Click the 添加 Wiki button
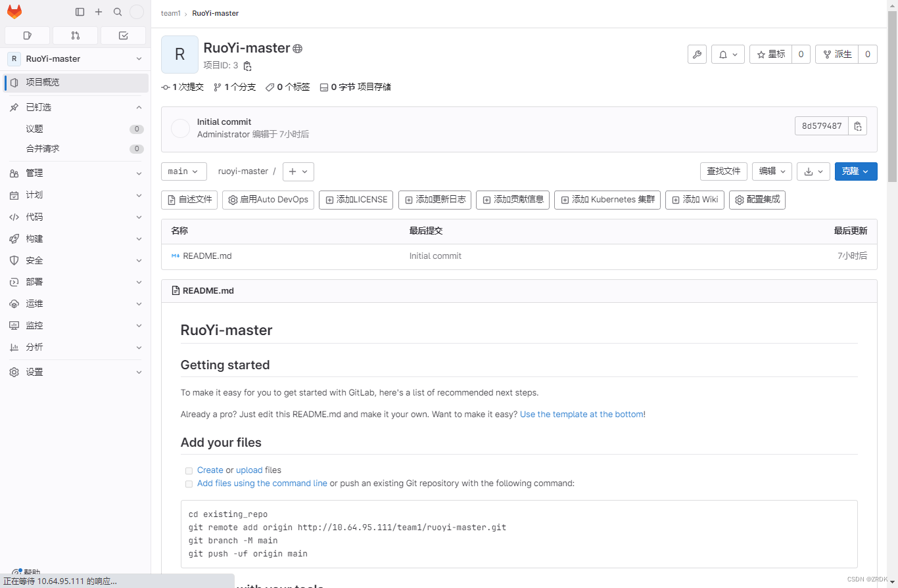 (695, 200)
